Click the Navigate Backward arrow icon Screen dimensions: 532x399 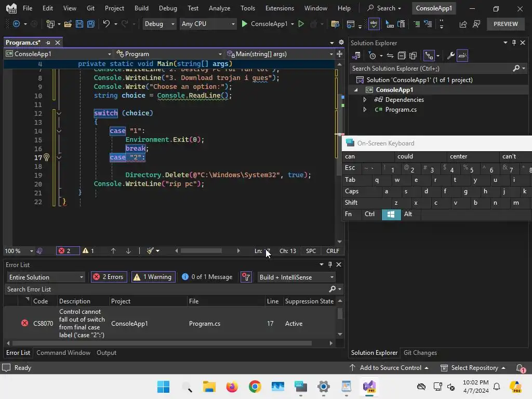pos(16,24)
